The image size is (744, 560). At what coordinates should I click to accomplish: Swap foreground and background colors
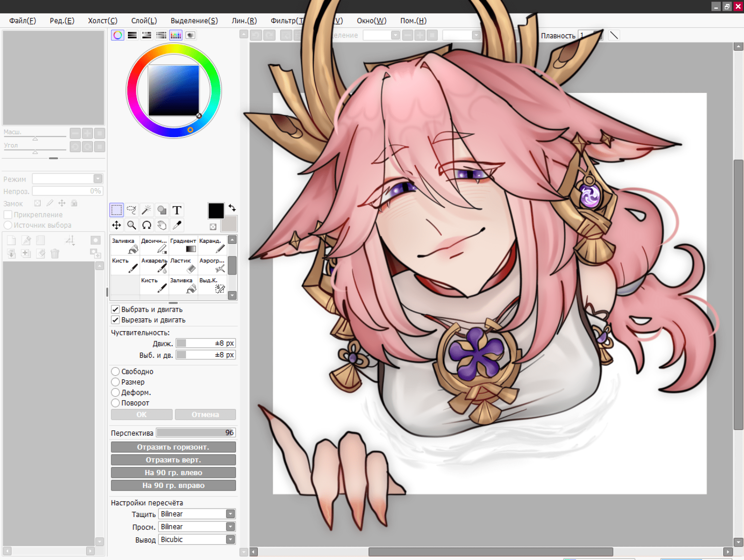coord(232,208)
